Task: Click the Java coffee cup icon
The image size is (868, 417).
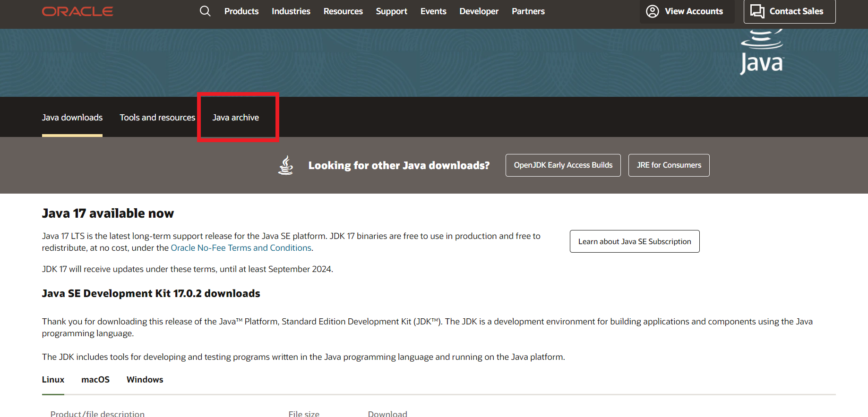Action: tap(285, 165)
